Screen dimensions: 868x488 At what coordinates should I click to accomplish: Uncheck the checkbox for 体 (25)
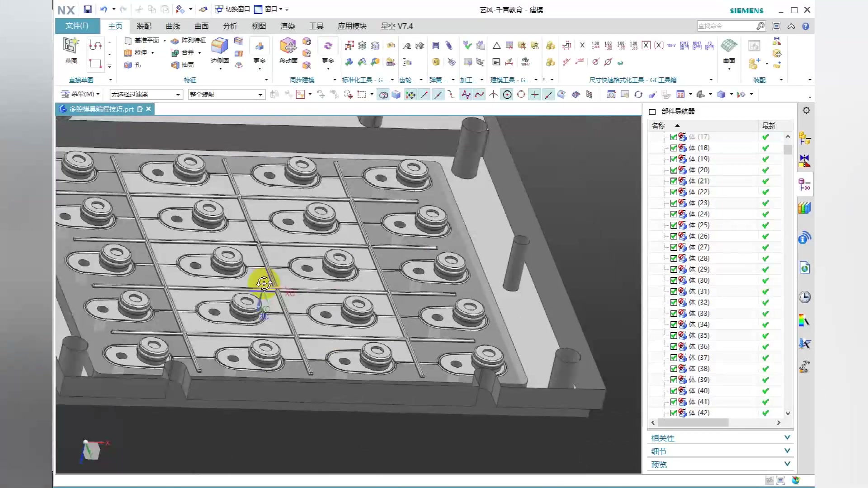point(674,225)
